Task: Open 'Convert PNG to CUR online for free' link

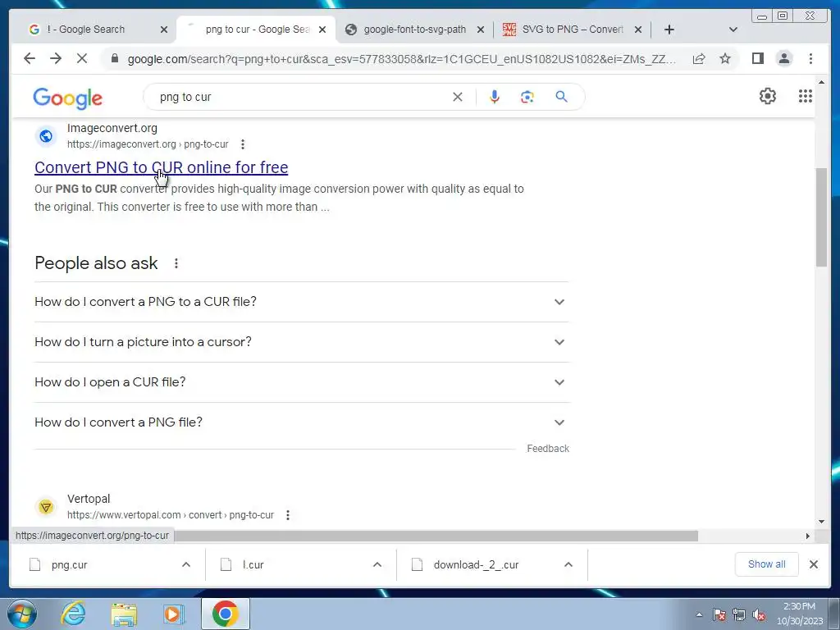Action: 162,167
